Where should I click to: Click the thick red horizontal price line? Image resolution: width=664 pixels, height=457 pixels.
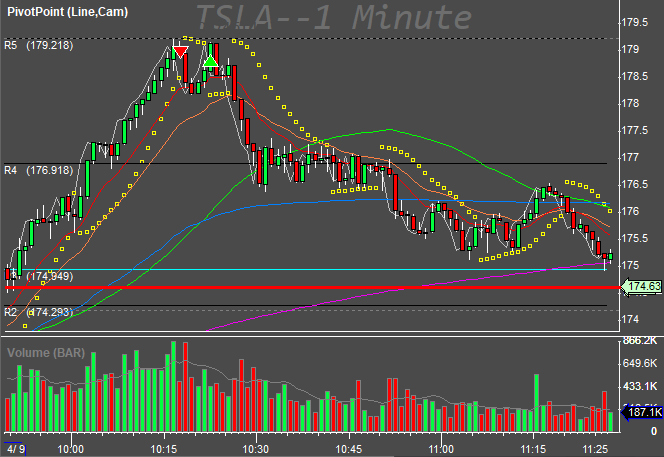click(x=312, y=288)
